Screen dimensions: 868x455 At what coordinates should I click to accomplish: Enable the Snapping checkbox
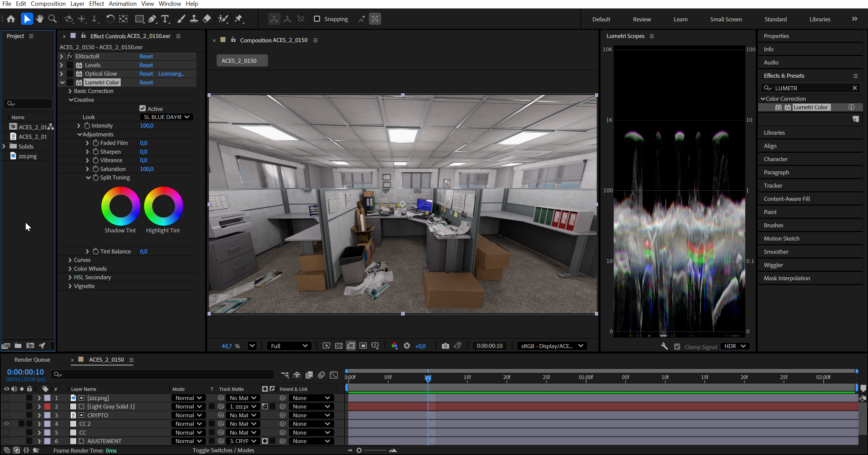pyautogui.click(x=317, y=19)
